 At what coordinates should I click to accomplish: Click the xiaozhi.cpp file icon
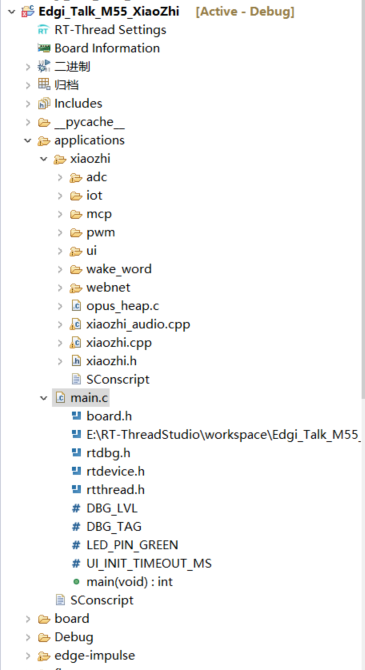pos(76,342)
